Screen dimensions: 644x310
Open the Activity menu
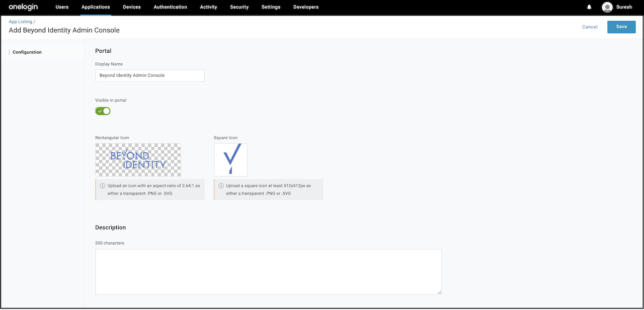[208, 7]
